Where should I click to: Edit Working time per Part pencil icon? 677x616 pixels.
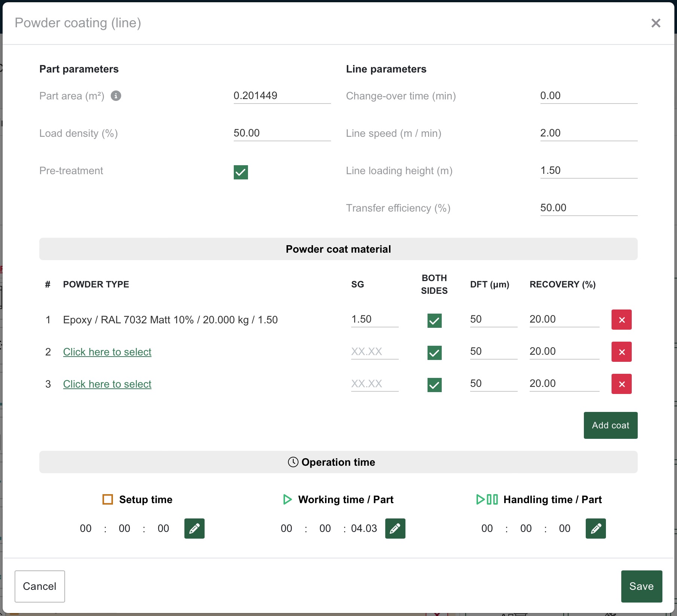[x=395, y=528]
